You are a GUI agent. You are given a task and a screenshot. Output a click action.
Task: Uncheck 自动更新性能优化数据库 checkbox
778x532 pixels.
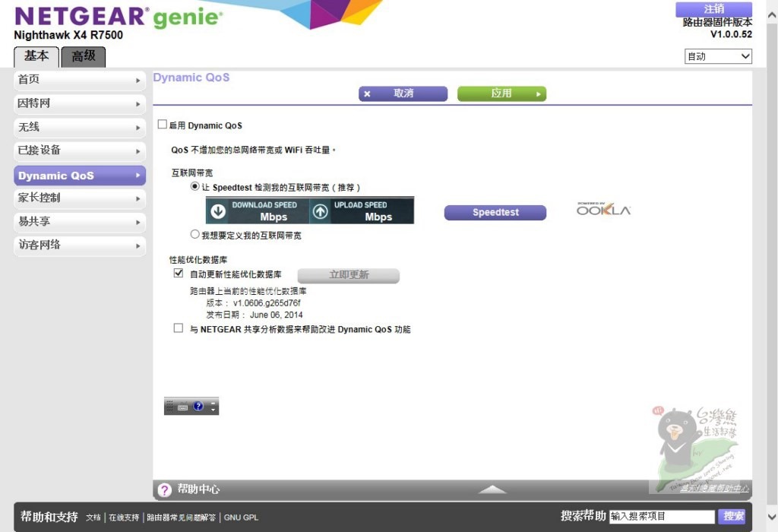coord(178,273)
